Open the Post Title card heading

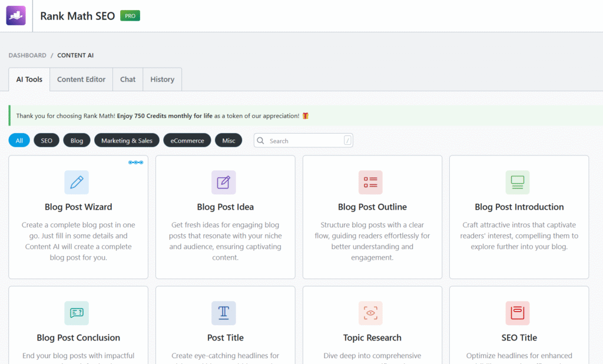(x=226, y=338)
